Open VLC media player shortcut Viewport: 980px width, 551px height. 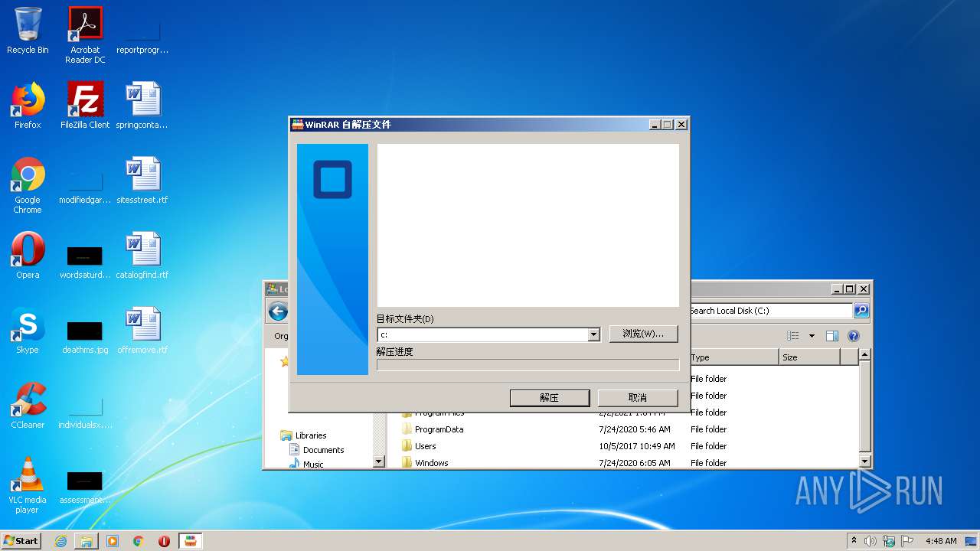[28, 485]
